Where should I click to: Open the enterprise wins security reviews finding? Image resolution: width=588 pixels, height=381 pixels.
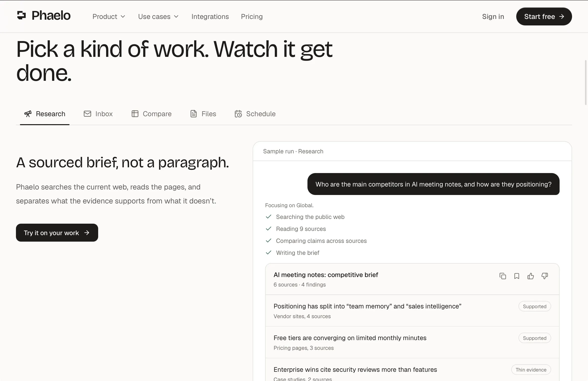pos(412,370)
